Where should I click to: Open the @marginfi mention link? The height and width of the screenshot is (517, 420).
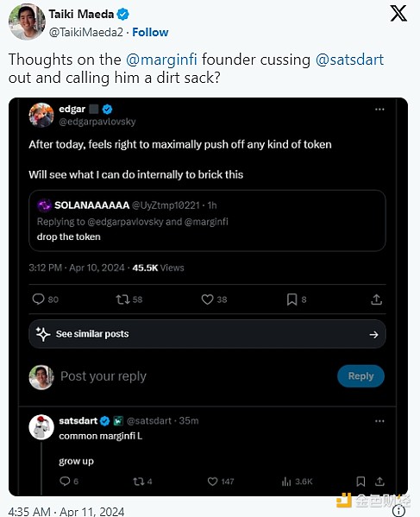point(161,60)
